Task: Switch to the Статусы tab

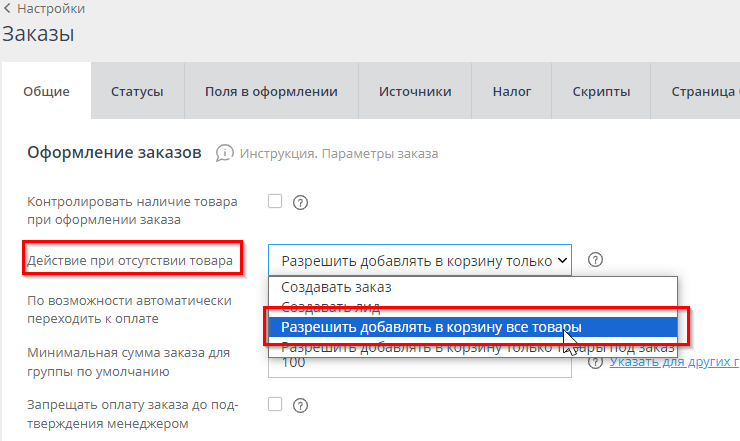Action: coord(136,92)
